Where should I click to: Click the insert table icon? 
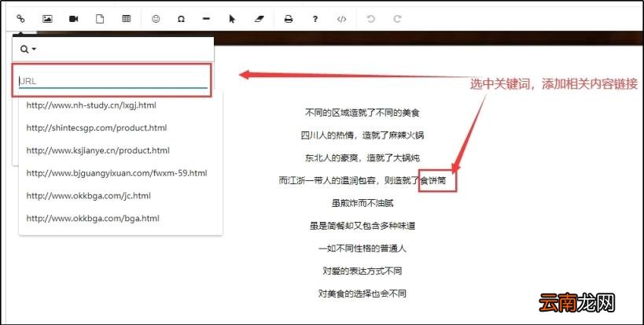pyautogui.click(x=127, y=19)
